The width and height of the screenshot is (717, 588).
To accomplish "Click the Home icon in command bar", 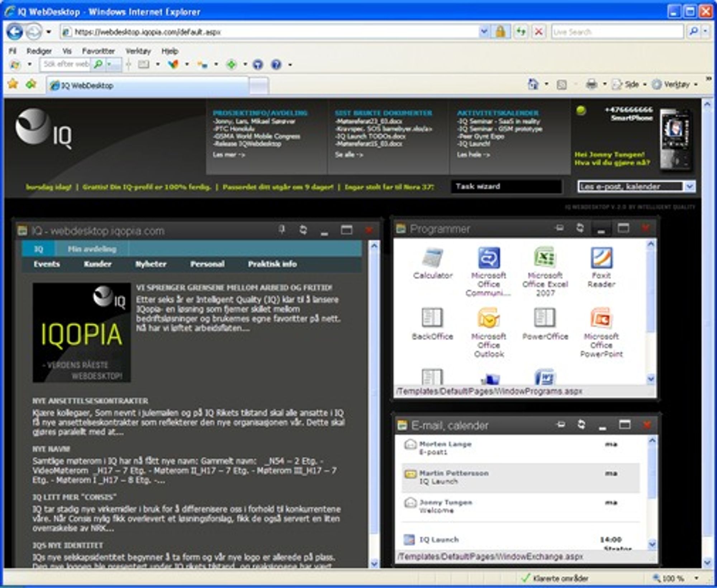I will [533, 84].
